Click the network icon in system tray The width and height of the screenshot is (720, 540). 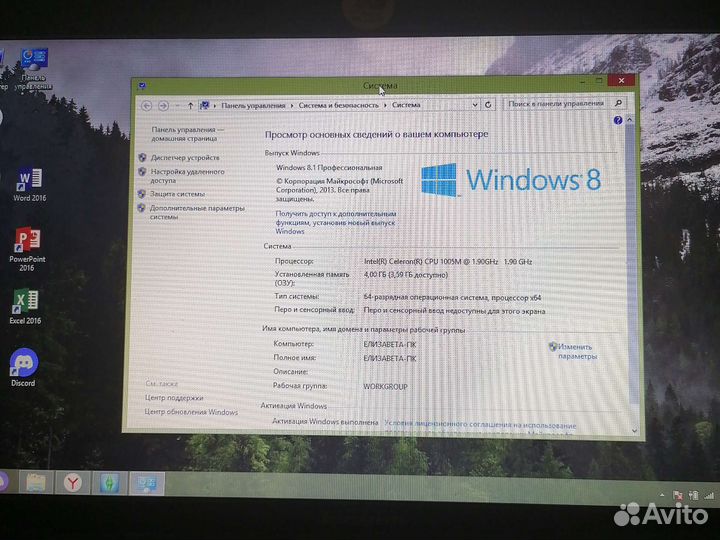pos(709,496)
